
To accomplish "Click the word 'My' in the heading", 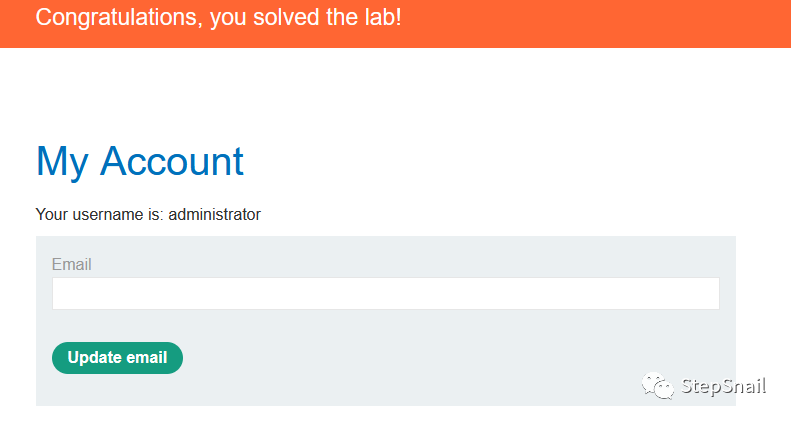I will tap(62, 162).
